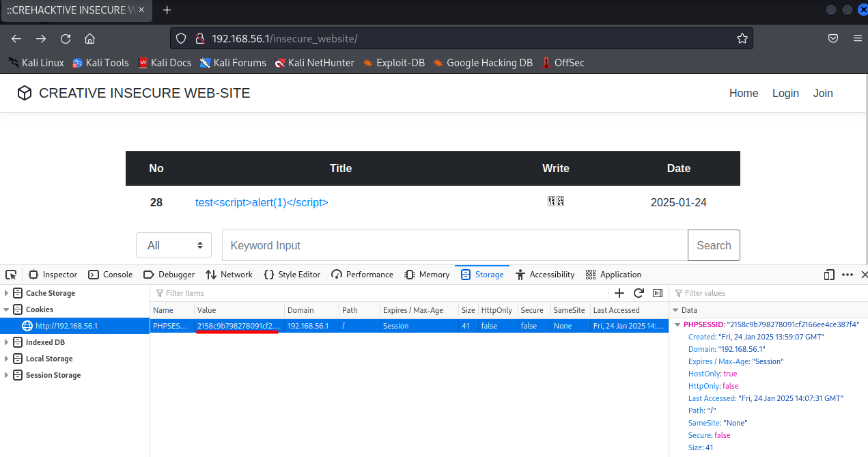The width and height of the screenshot is (868, 457).
Task: Toggle the storage data sidebar icon
Action: tap(658, 293)
